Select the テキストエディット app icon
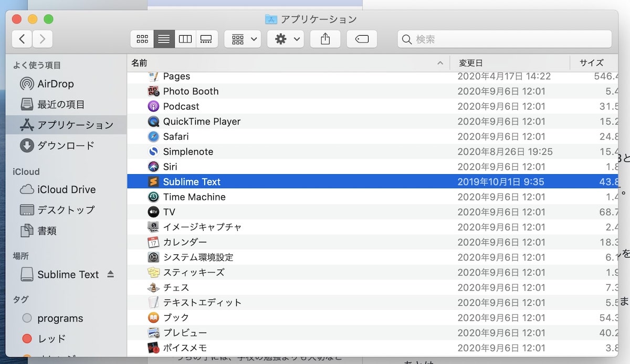 click(x=153, y=303)
